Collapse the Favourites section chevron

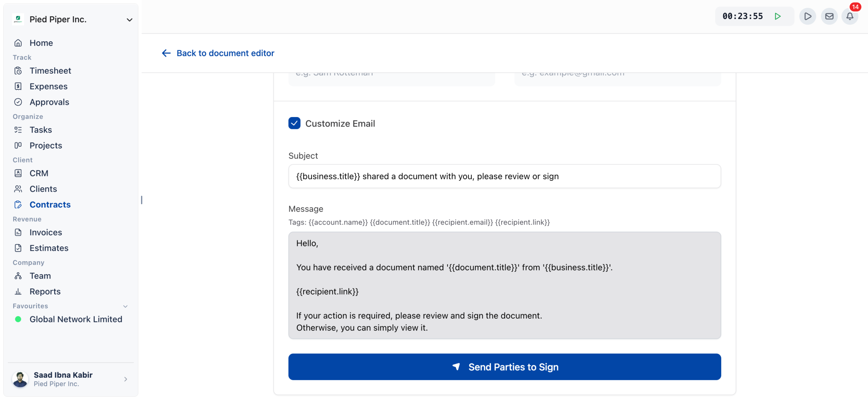pyautogui.click(x=125, y=306)
